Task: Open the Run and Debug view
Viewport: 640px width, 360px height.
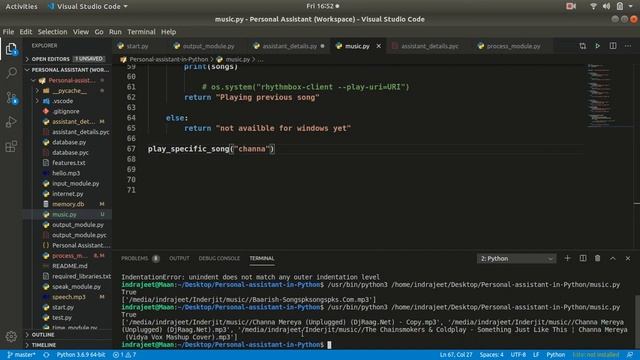Action: 11,122
